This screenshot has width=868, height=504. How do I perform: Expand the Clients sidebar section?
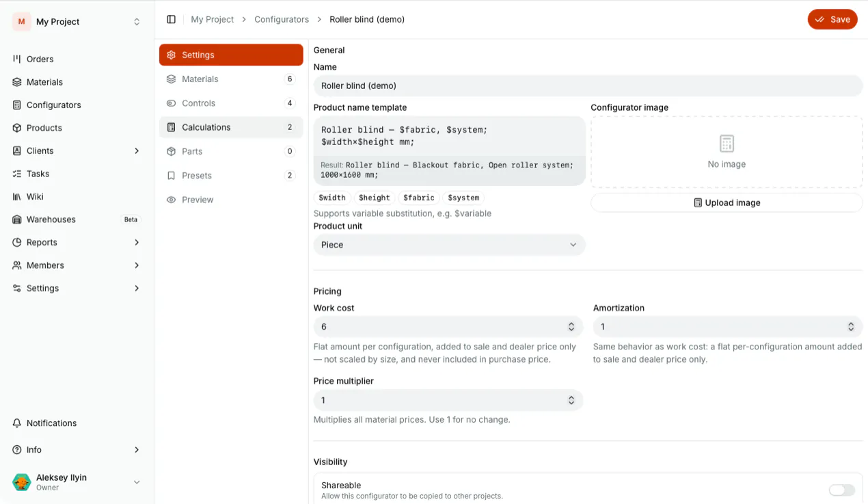point(137,150)
